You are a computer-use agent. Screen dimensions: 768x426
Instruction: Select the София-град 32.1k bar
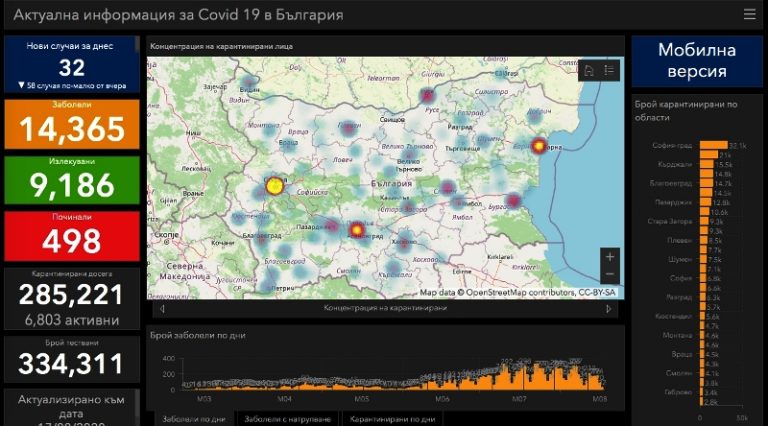point(714,145)
